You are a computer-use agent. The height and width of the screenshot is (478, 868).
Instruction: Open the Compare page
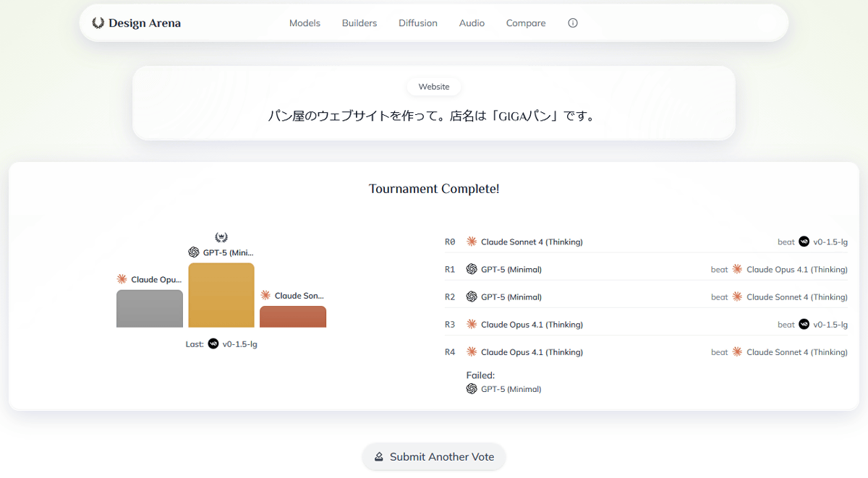pyautogui.click(x=526, y=23)
